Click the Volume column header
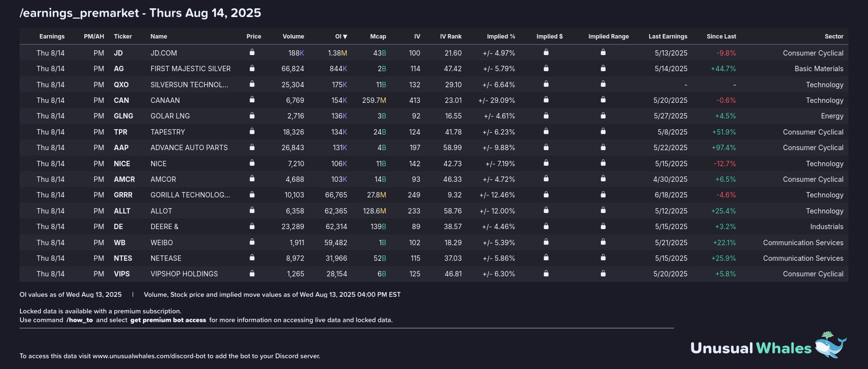 tap(293, 37)
